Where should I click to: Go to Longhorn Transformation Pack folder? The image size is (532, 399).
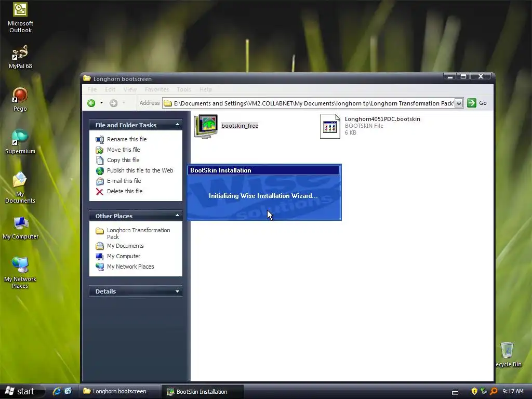[138, 233]
